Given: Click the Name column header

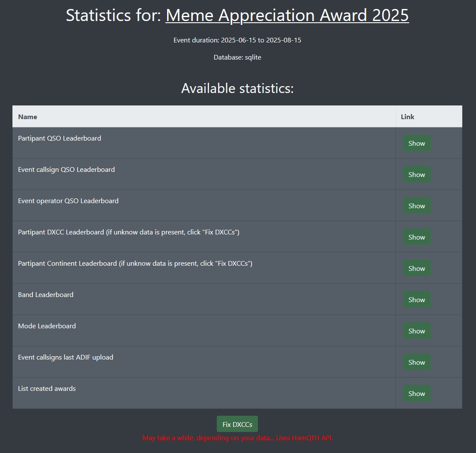Looking at the screenshot, I should (27, 117).
